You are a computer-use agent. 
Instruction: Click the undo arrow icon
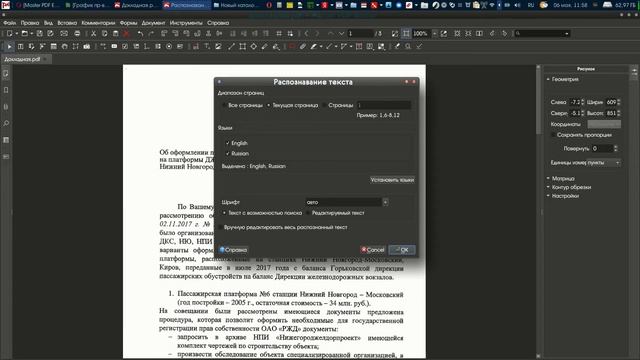pos(140,33)
